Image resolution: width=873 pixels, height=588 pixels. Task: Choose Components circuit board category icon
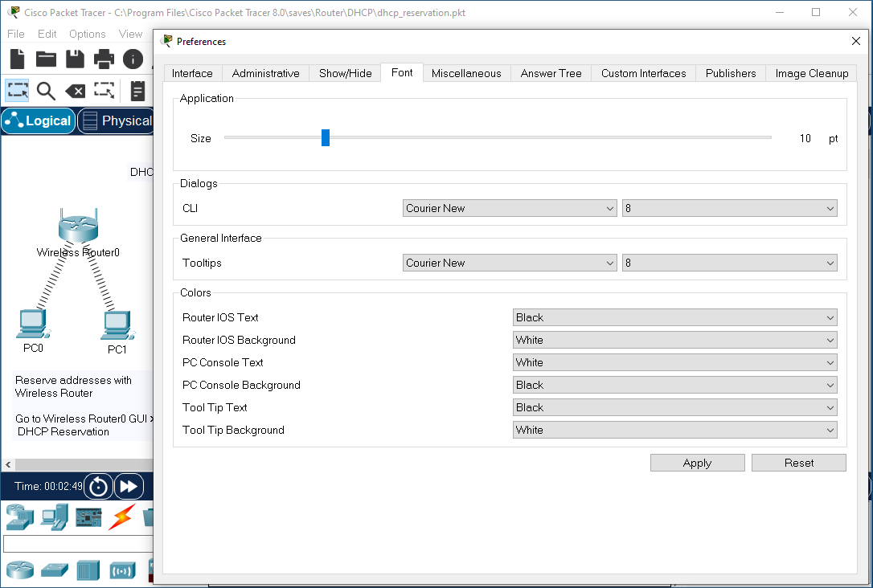88,517
